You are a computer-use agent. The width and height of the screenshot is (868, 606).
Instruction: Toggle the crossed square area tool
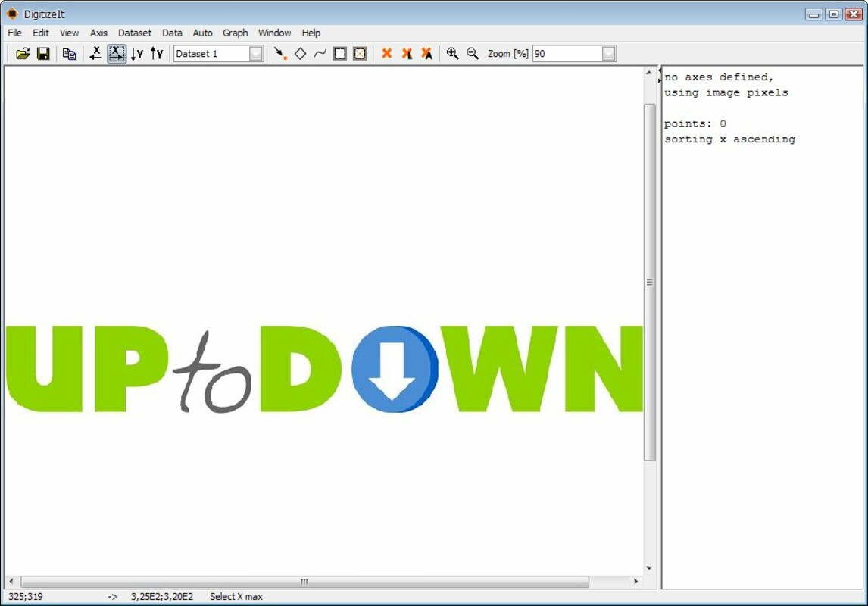tap(360, 54)
